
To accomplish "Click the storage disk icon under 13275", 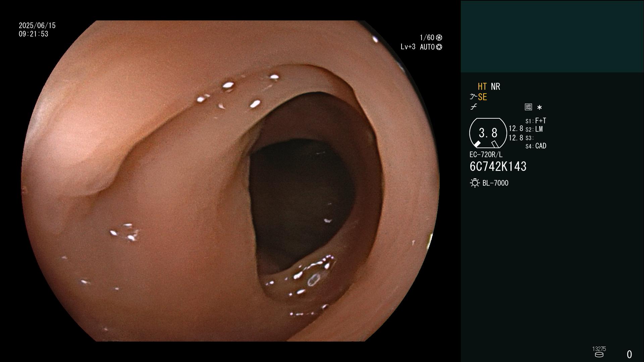I will point(599,355).
